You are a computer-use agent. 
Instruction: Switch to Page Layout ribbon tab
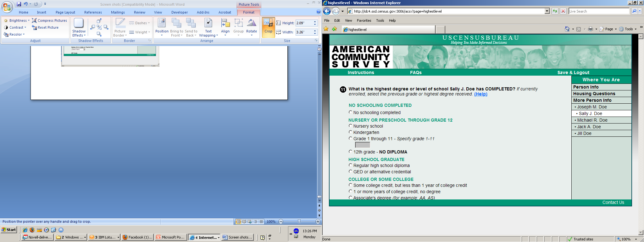point(65,12)
